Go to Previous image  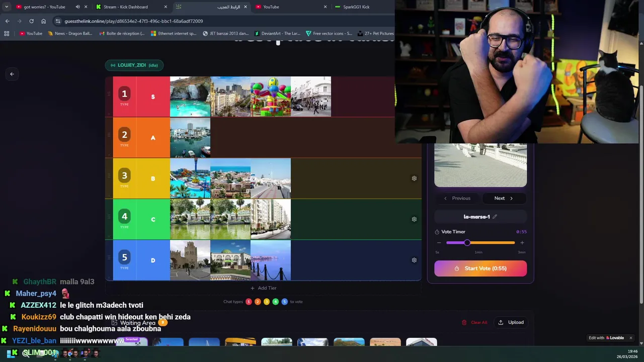[457, 198]
